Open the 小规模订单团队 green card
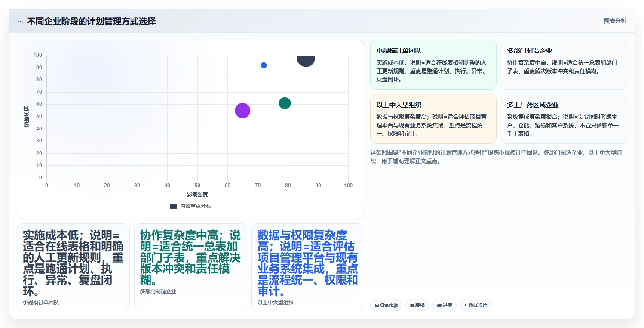This screenshot has height=328, width=644. (433, 65)
